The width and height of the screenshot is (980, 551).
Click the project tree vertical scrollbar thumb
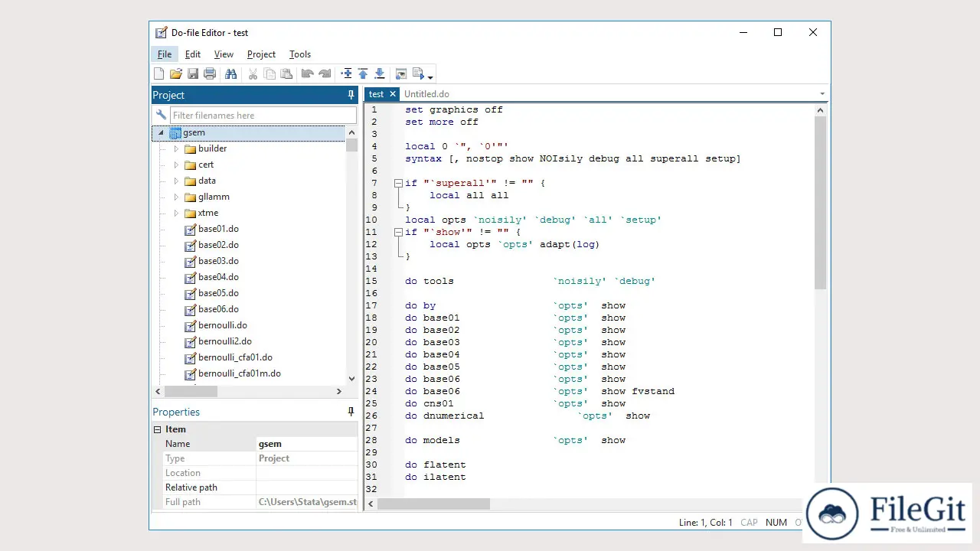[351, 145]
